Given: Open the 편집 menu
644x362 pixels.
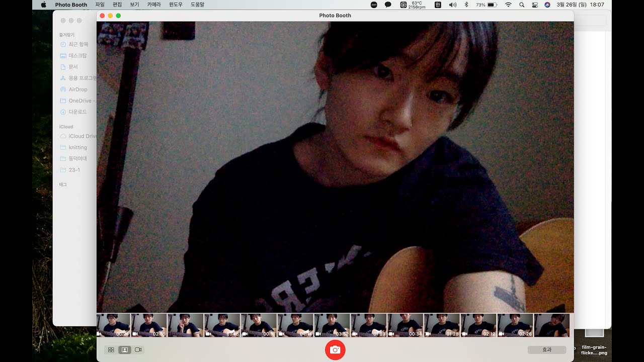Looking at the screenshot, I should point(117,5).
